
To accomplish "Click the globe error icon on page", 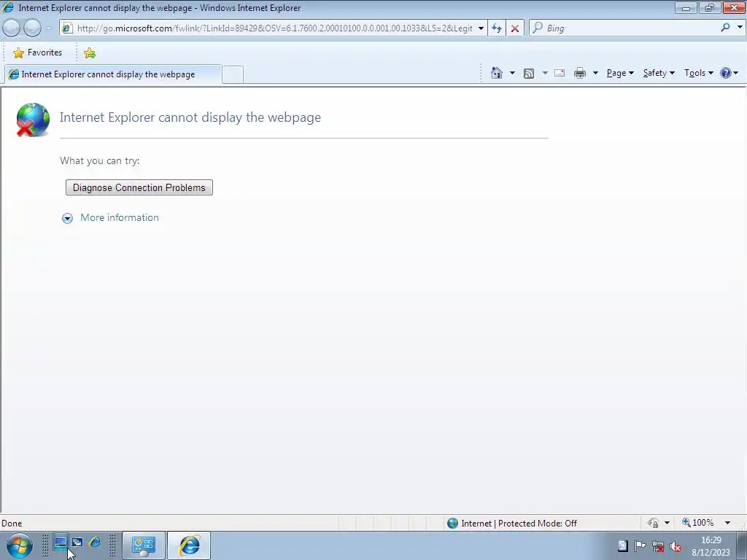I will coord(32,120).
